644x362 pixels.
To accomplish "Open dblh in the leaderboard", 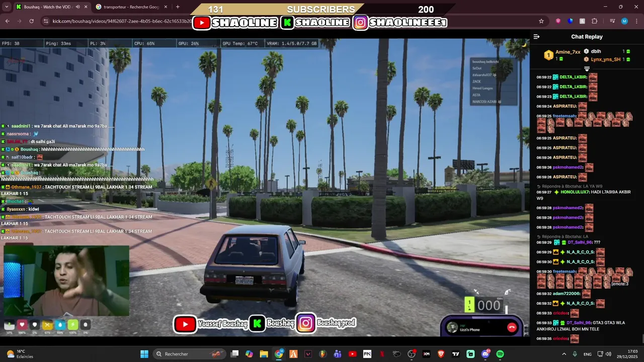I will click(596, 51).
